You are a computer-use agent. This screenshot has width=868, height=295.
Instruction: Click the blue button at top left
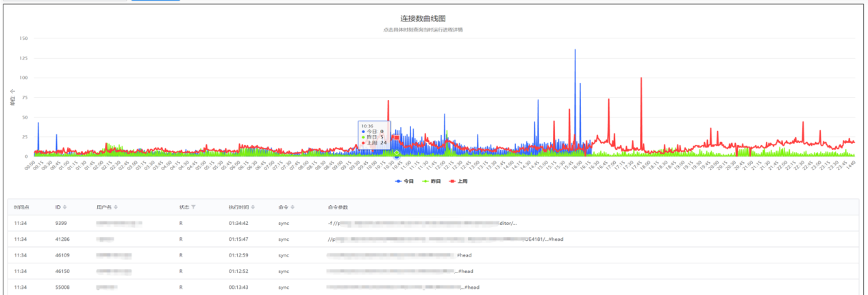(156, 1)
